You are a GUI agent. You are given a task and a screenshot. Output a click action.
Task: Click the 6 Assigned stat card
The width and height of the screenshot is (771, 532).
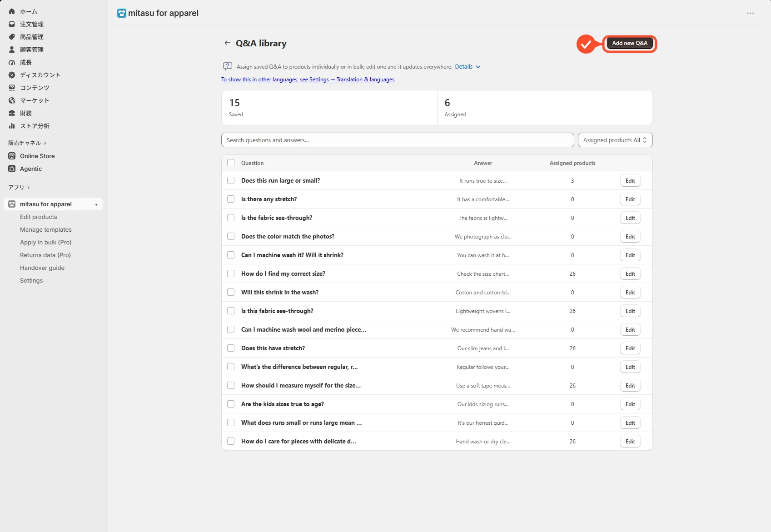(545, 108)
